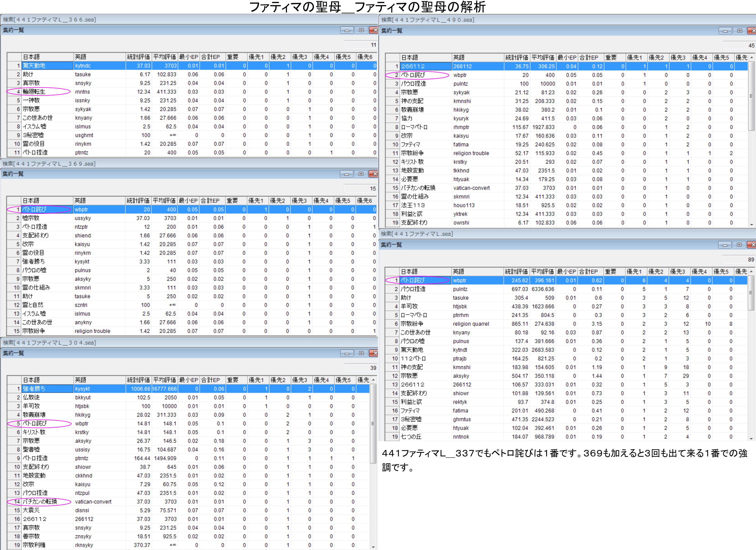756x550 pixels.
Task: Select row 仏教徒 in the 304.sea table
Action: click(188, 397)
